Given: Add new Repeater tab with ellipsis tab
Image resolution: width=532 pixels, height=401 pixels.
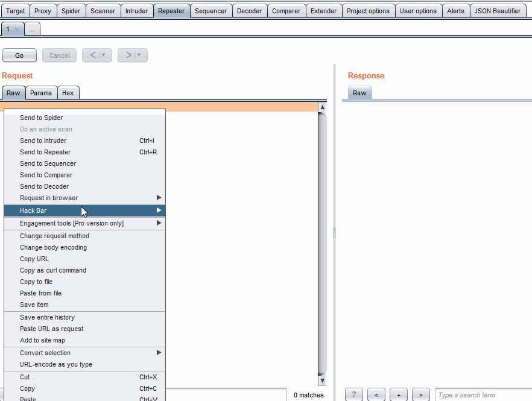Looking at the screenshot, I should coord(32,29).
